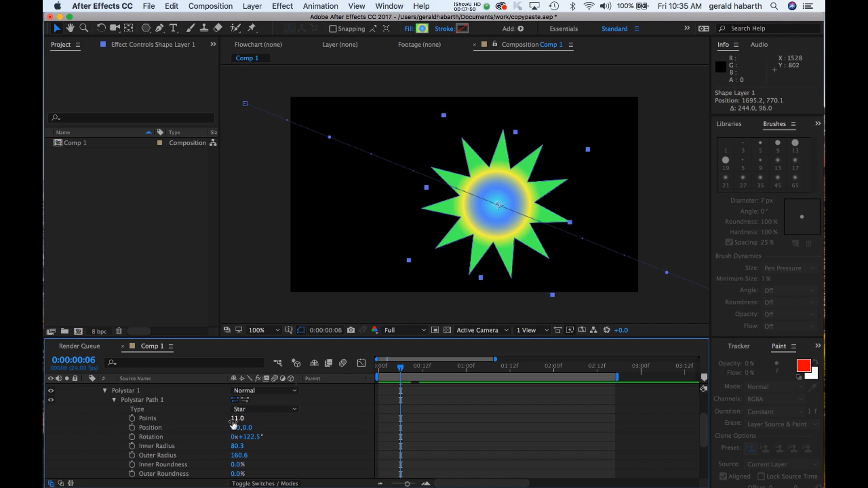The width and height of the screenshot is (868, 488).
Task: Collapse the Polystar Path 1 group
Action: (x=114, y=400)
